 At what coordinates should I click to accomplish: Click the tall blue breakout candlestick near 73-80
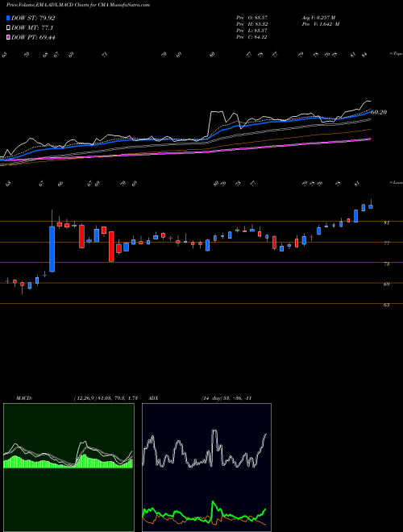point(52,249)
